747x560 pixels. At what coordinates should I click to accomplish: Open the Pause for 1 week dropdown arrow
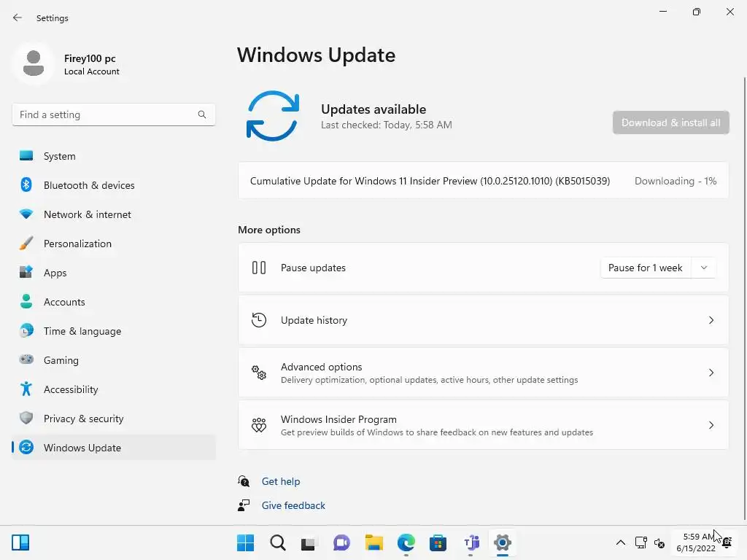[x=704, y=268]
